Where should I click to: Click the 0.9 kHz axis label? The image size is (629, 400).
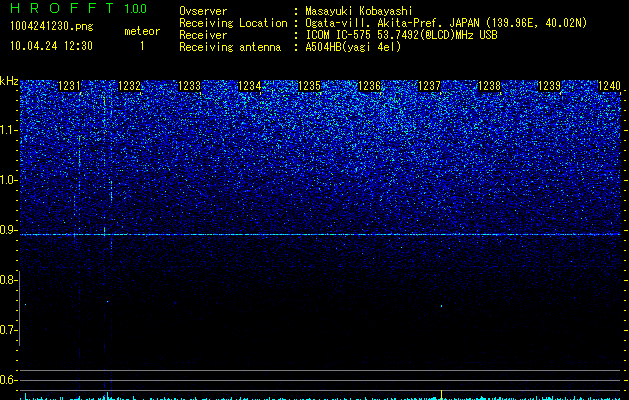tap(8, 230)
